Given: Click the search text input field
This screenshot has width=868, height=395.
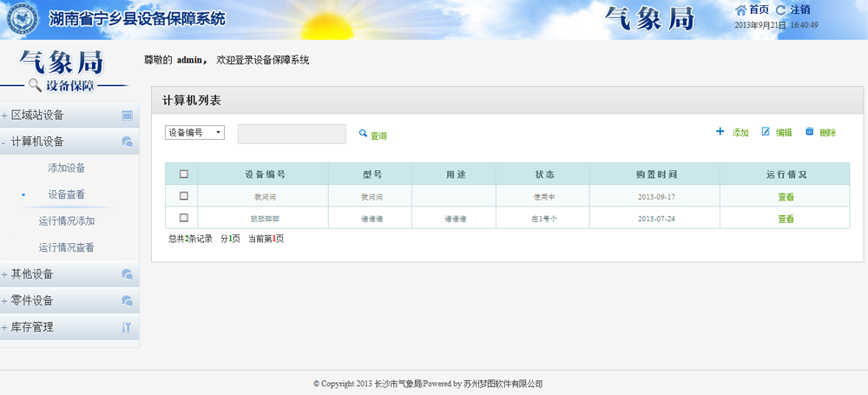Looking at the screenshot, I should click(x=292, y=134).
